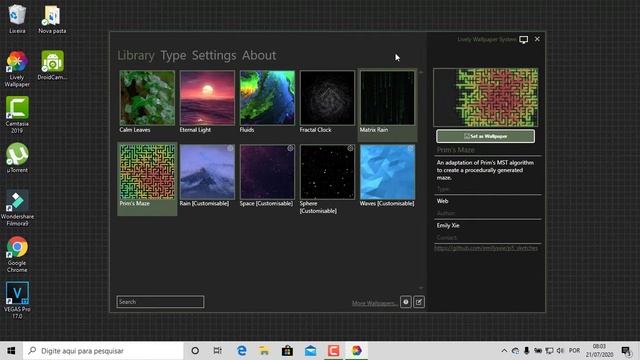
Task: Open Camtasia from the taskbar
Action: coord(333,351)
